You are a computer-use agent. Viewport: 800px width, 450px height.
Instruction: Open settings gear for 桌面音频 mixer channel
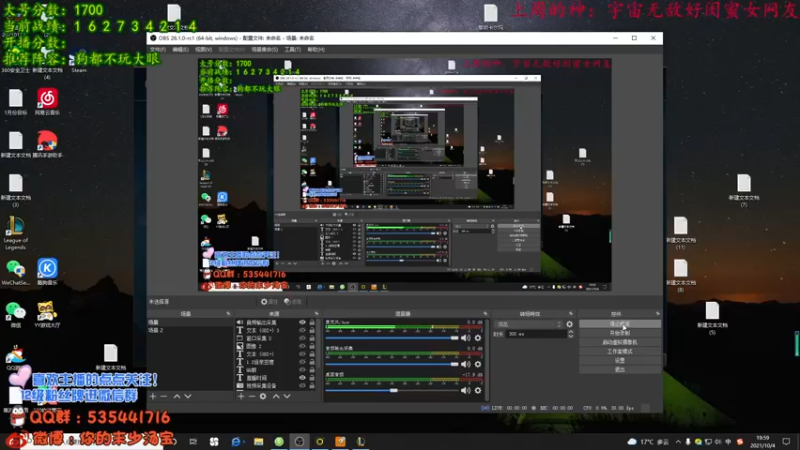click(x=478, y=390)
